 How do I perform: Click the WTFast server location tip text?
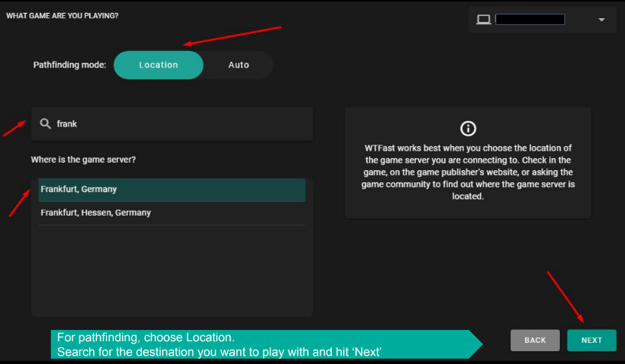(x=468, y=172)
